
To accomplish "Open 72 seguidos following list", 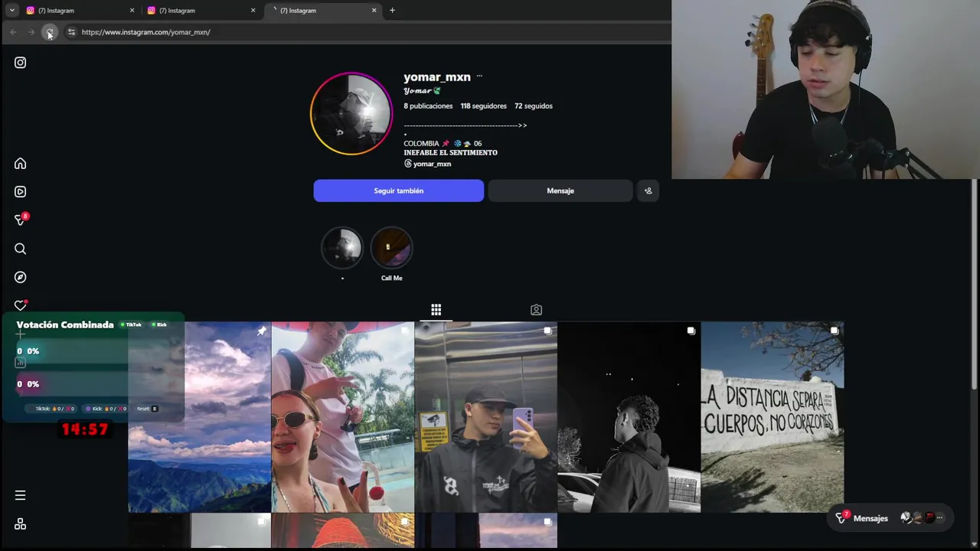I will [x=533, y=106].
